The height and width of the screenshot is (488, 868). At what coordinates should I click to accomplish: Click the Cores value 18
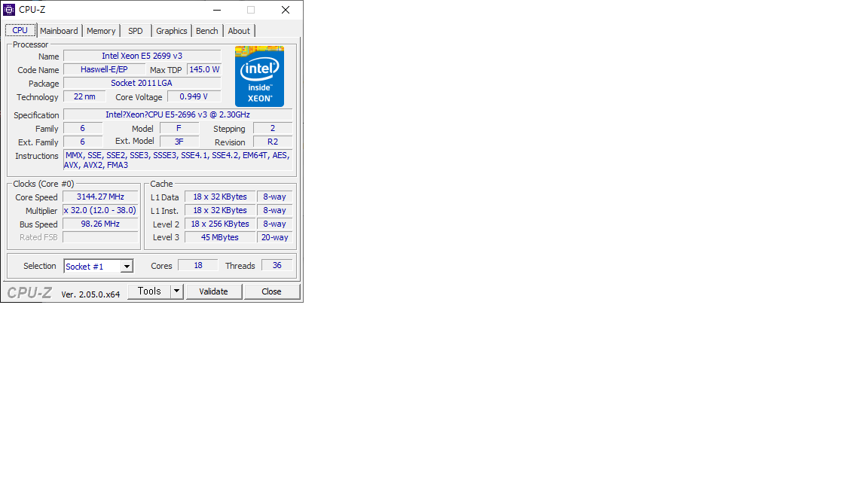tap(198, 266)
